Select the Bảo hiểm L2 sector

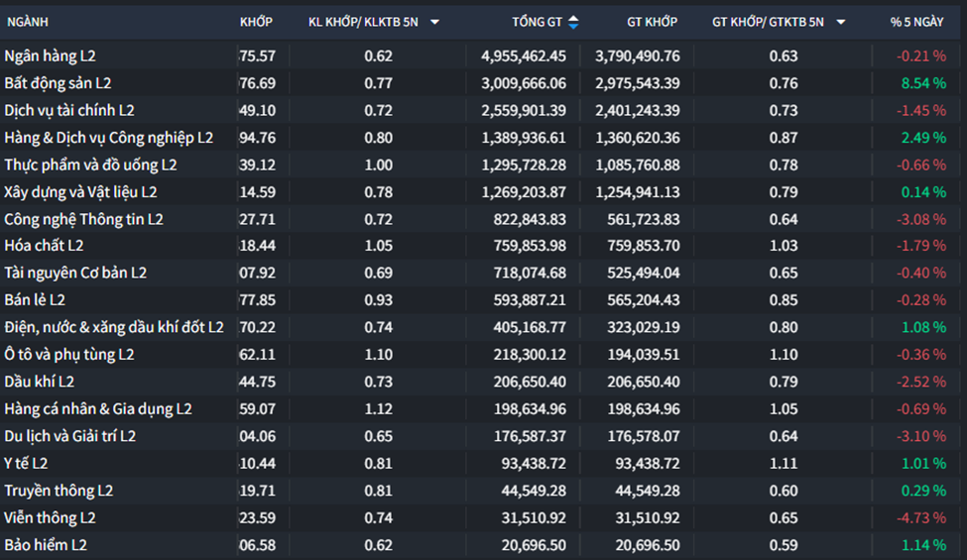point(46,545)
